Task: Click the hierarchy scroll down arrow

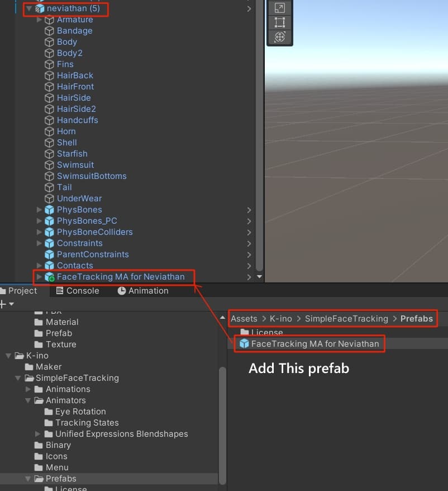Action: 259,277
